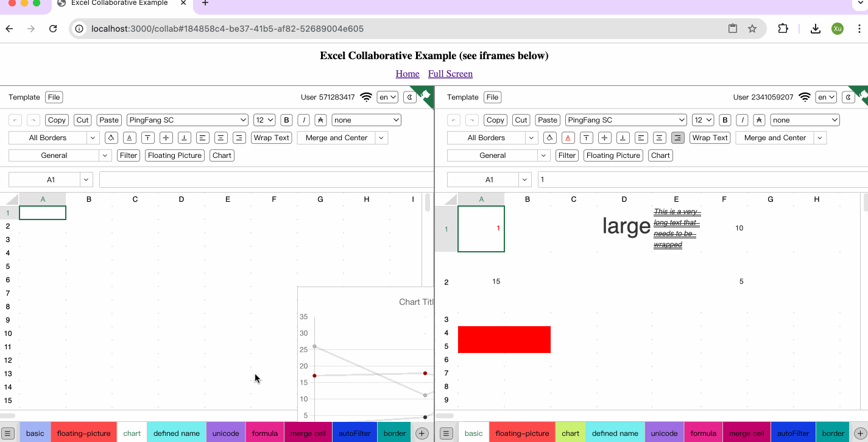Toggle dark mode moon in left spreadsheet
Screen dimensions: 868x442
(410, 97)
